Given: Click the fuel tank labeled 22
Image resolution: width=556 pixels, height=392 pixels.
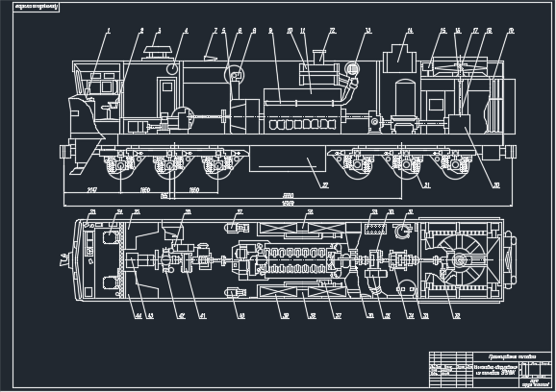Looking at the screenshot, I should [x=288, y=159].
